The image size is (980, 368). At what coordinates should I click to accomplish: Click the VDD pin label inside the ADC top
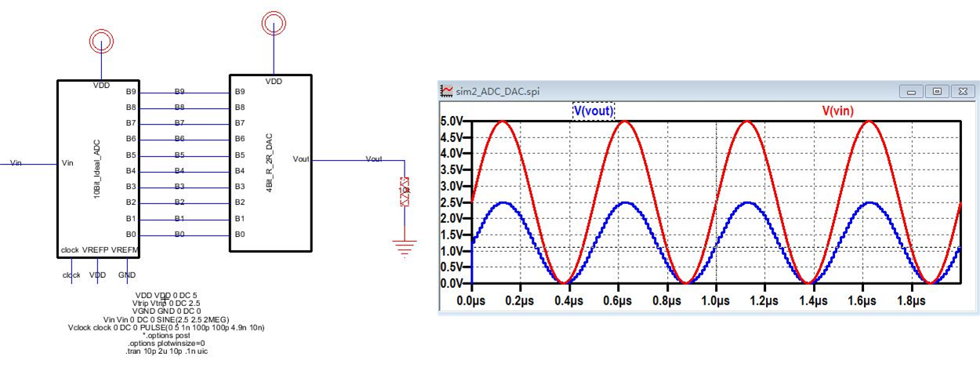(102, 85)
